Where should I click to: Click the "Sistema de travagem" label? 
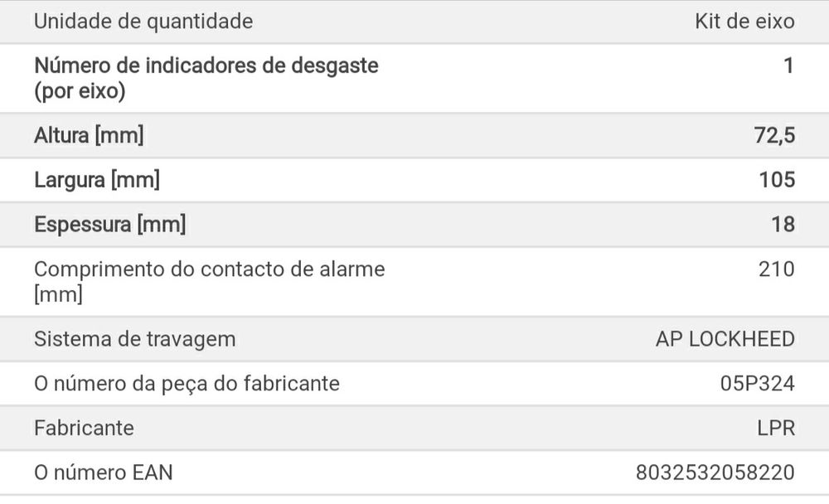click(135, 339)
